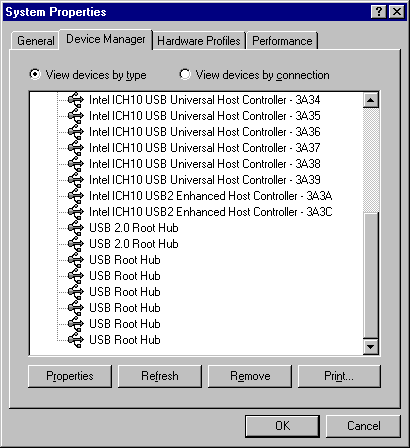The height and width of the screenshot is (448, 410).
Task: Close the System Properties window
Action: click(x=397, y=12)
